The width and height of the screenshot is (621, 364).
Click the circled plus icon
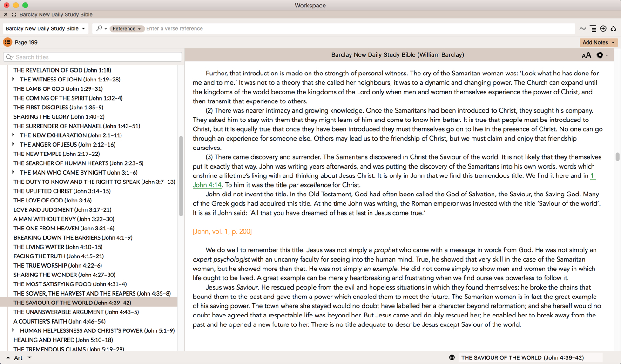[x=603, y=29]
